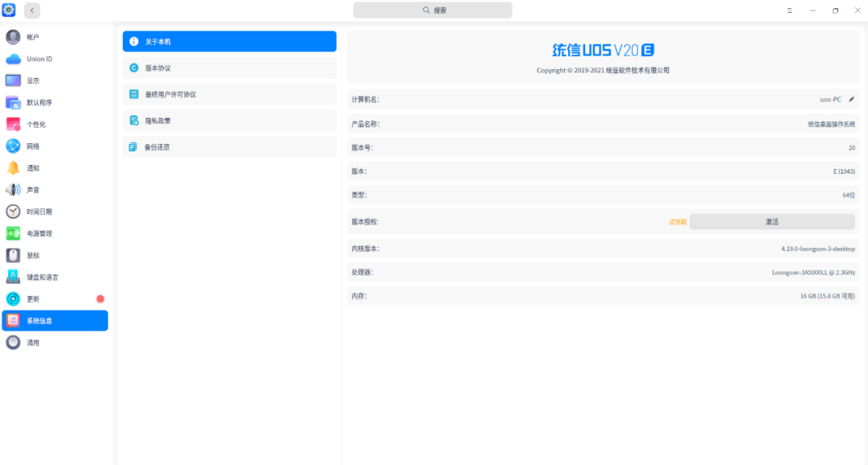868x465 pixels.
Task: Open the 默认程序 default apps icon
Action: [13, 102]
